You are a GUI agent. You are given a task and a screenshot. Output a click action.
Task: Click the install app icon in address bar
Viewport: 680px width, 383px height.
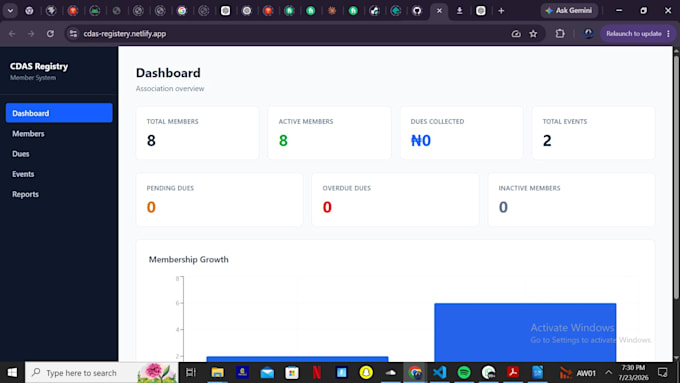point(516,33)
